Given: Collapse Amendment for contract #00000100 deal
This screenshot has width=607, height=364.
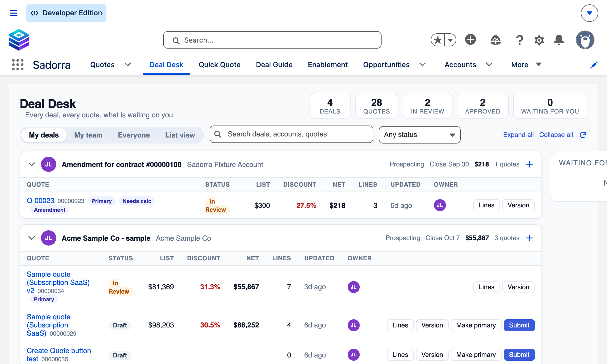Looking at the screenshot, I should point(32,164).
